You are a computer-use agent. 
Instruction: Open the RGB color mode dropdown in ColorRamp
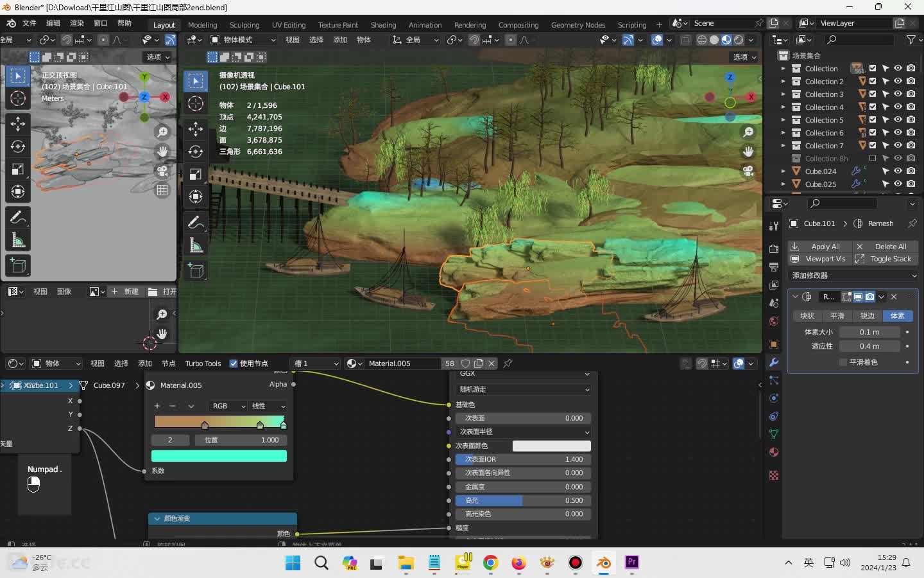[228, 406]
